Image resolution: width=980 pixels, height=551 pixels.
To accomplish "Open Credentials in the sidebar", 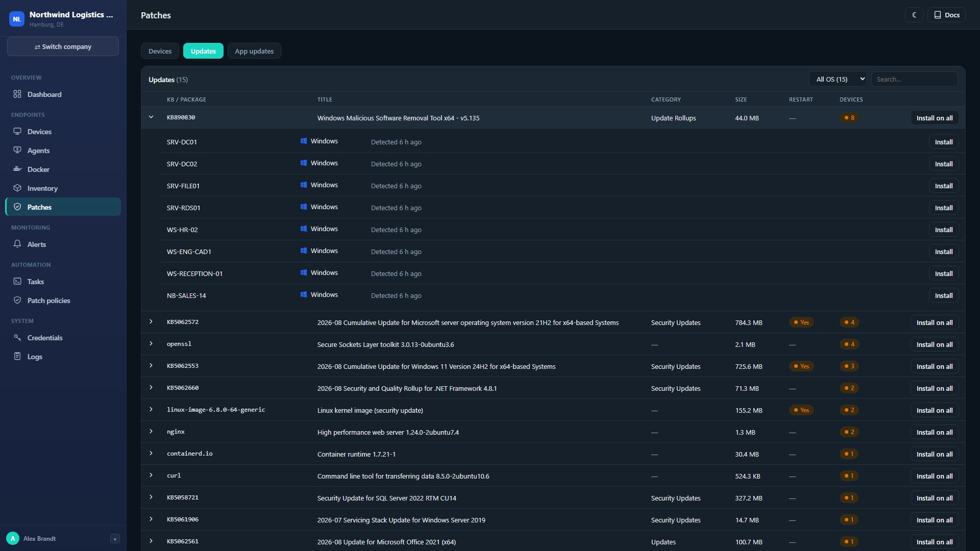I will pyautogui.click(x=63, y=338).
